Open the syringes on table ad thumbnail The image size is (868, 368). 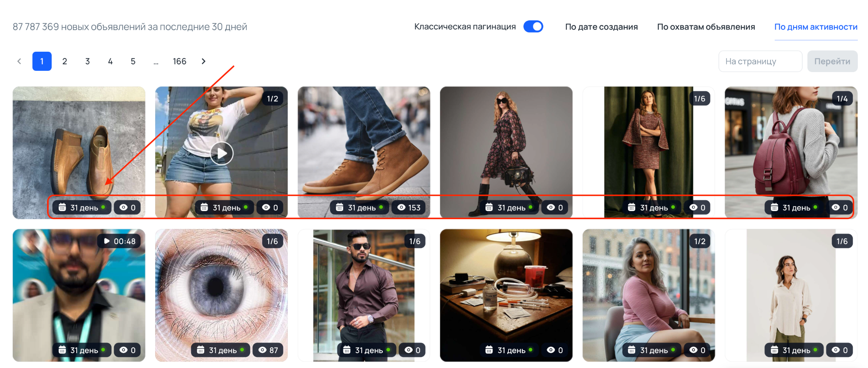[506, 288]
